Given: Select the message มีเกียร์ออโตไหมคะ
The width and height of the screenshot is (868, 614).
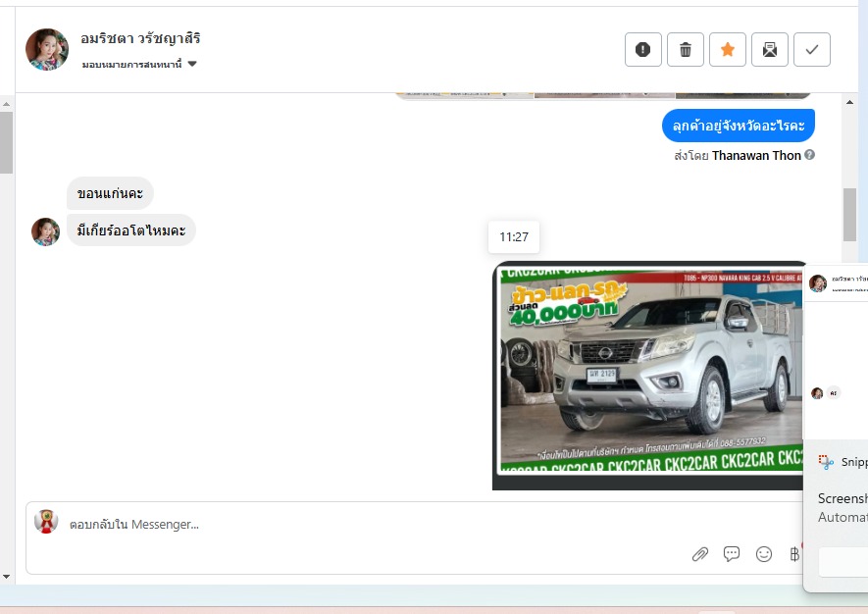Looking at the screenshot, I should [x=131, y=230].
